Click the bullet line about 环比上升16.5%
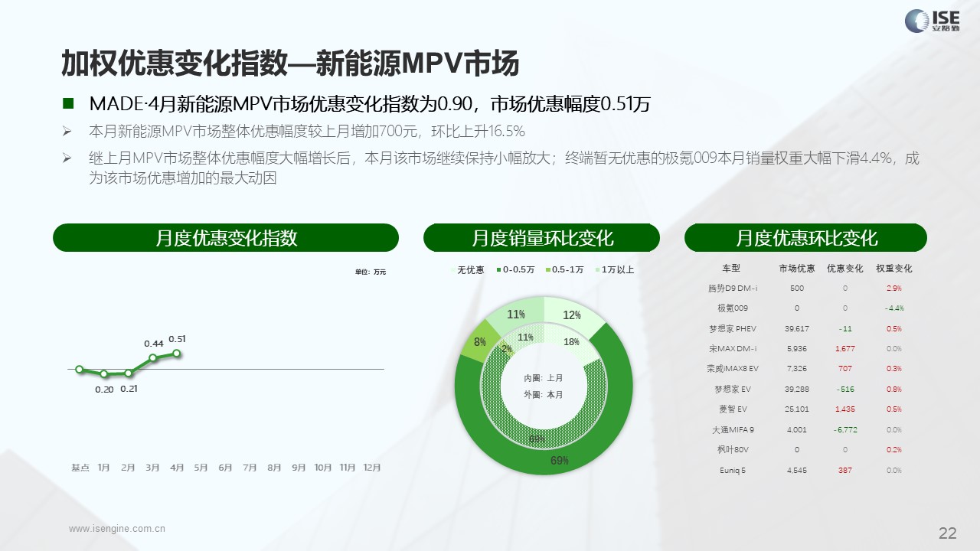The width and height of the screenshot is (980, 551). pos(307,130)
